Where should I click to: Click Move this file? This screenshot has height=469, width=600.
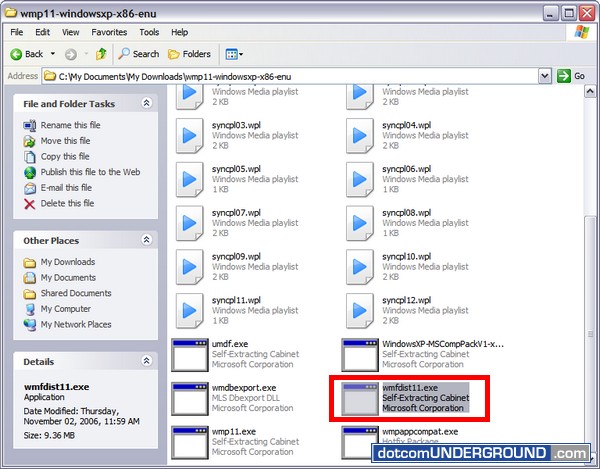65,141
